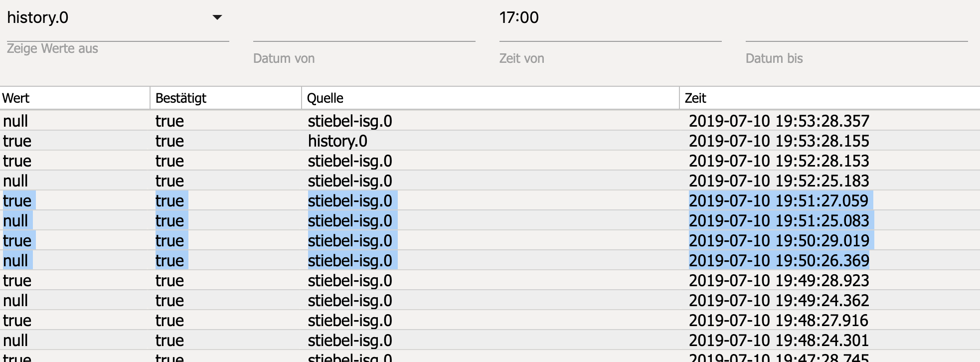Click the stiebel-isg.0 source in the 19:48:27.916 row
Screen dimensions: 980x362
click(350, 321)
